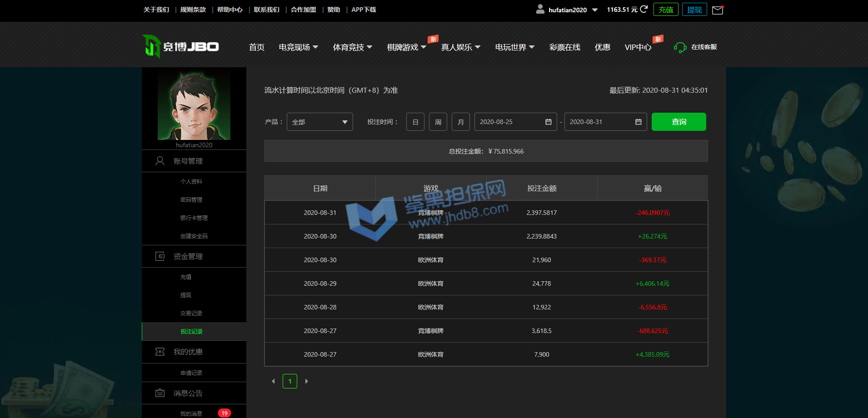Select the 日 day time filter

tap(415, 122)
